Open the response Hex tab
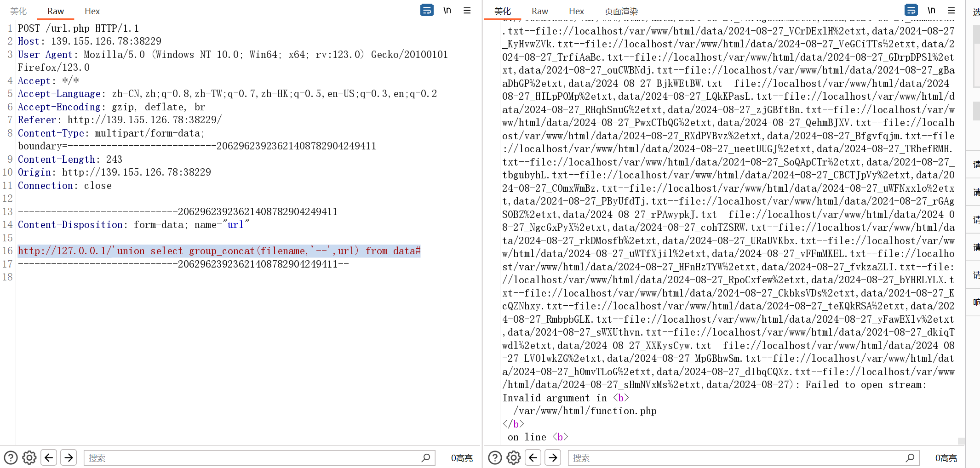The image size is (980, 468). click(576, 11)
